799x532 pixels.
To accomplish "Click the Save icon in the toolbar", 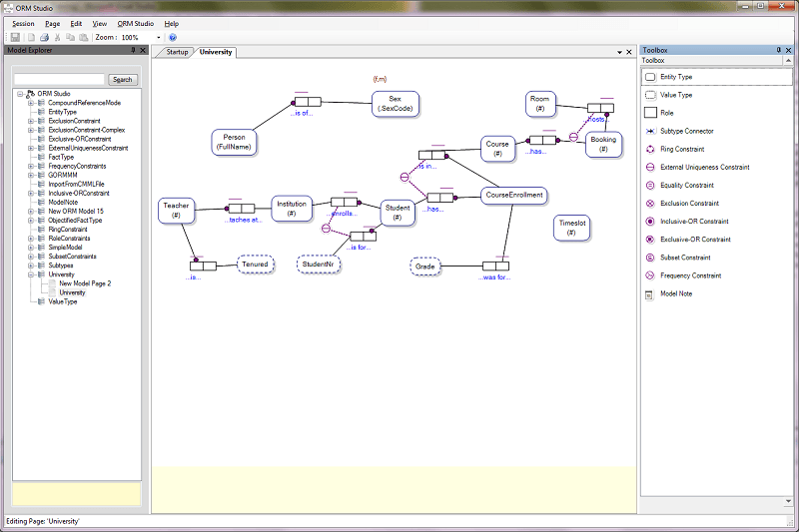I will [x=15, y=37].
